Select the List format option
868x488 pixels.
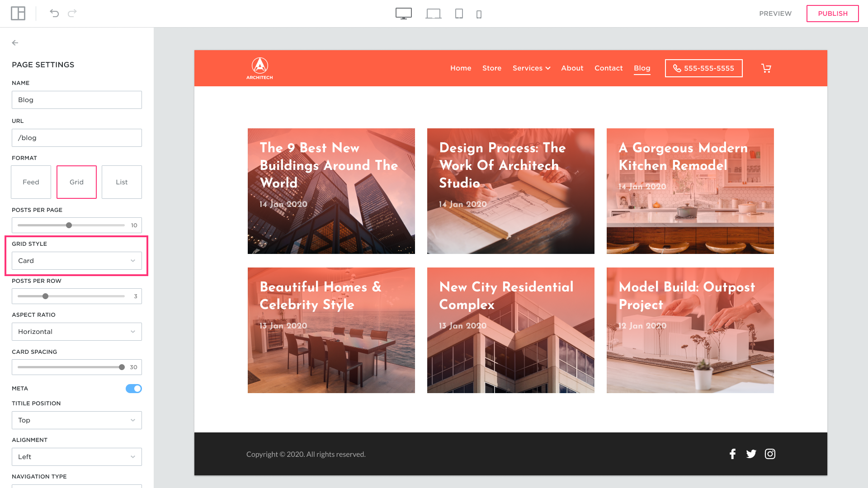click(x=122, y=182)
